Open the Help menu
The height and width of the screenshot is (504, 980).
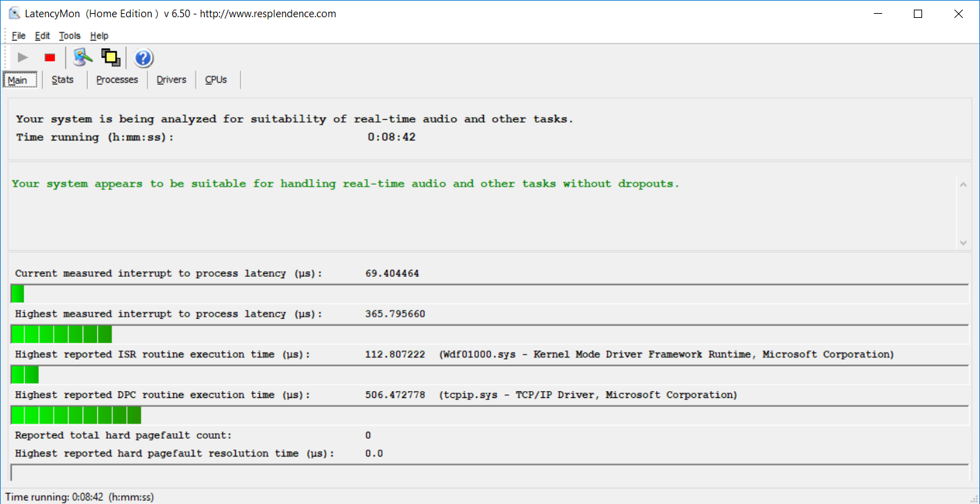click(x=99, y=36)
